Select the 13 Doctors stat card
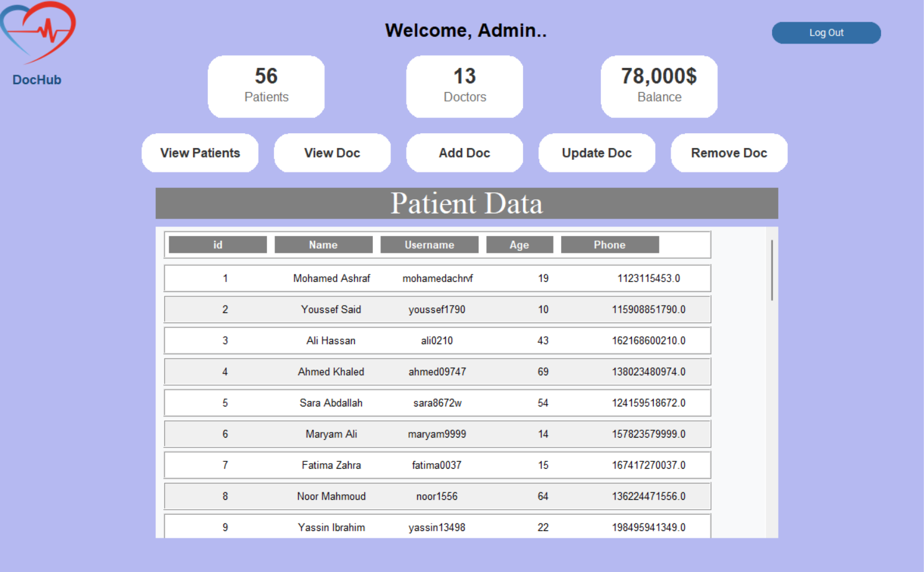924x572 pixels. 464,87
